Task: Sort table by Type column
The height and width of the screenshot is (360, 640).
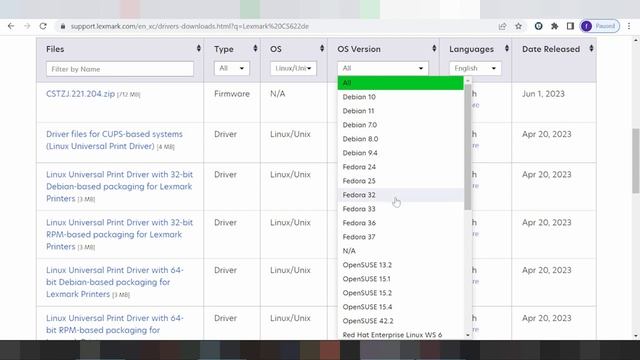Action: coord(255,49)
